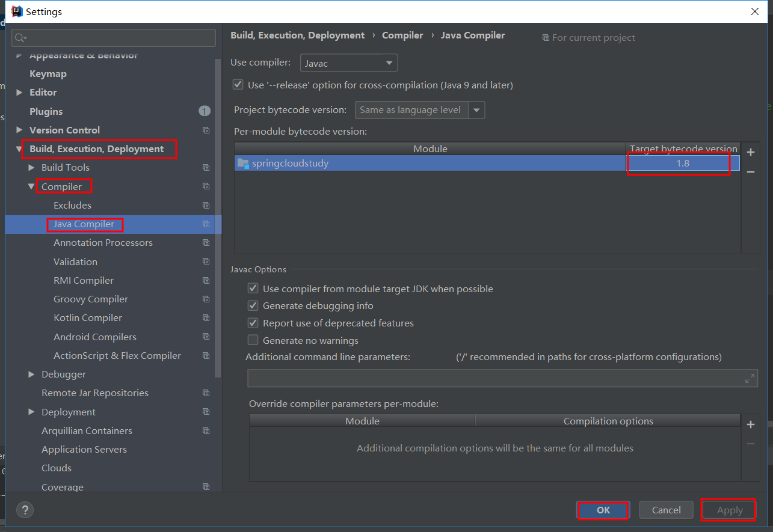
Task: Click the project-level icon beside Groovy Compiler
Action: click(x=206, y=299)
